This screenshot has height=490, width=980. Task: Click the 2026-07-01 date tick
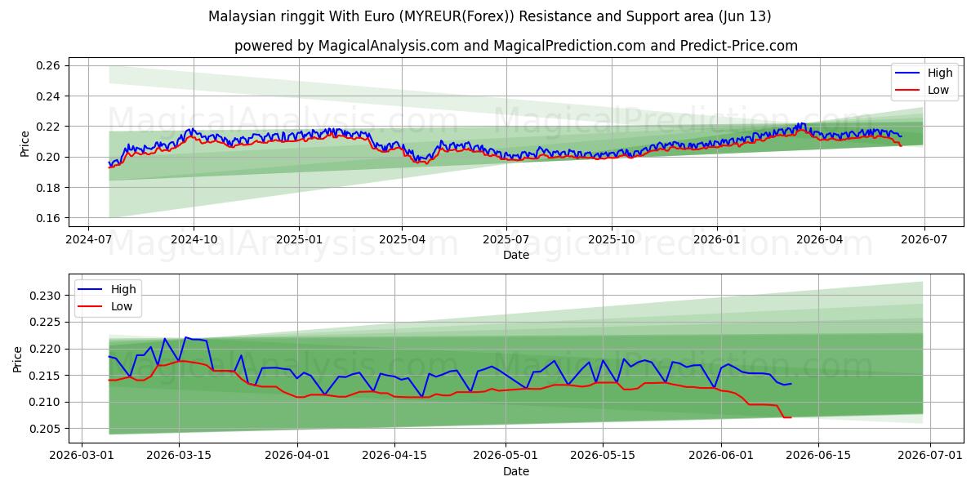click(929, 457)
